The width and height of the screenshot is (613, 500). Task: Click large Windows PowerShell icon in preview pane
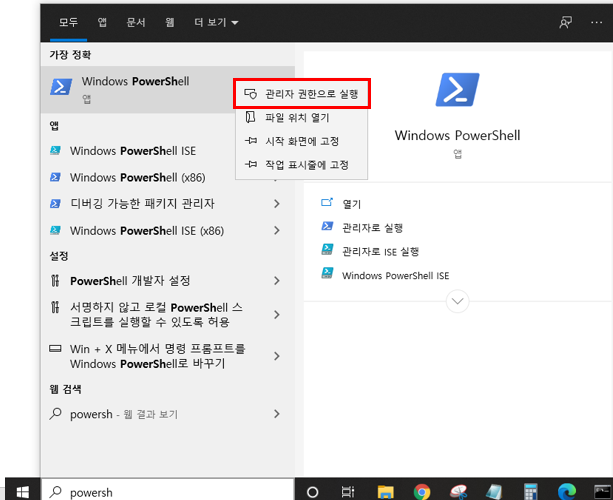pos(457,90)
